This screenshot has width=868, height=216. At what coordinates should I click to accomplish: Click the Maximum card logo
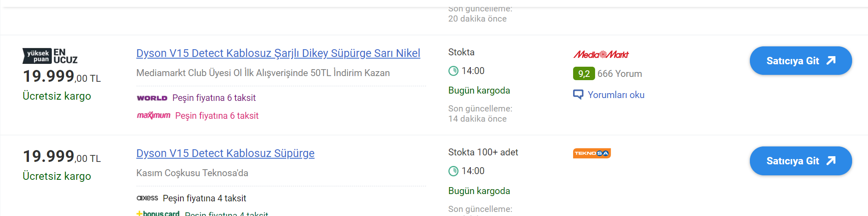pyautogui.click(x=154, y=116)
